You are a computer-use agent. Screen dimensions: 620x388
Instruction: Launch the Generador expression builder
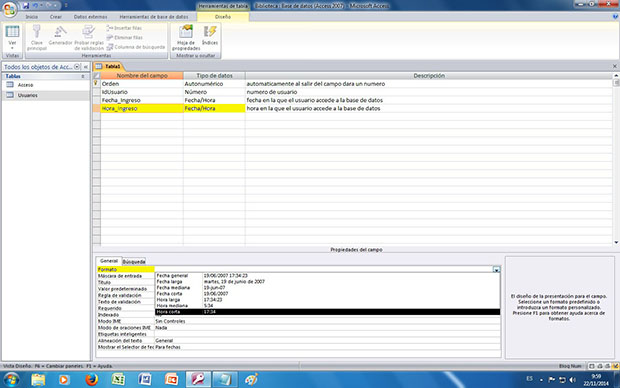[60, 36]
